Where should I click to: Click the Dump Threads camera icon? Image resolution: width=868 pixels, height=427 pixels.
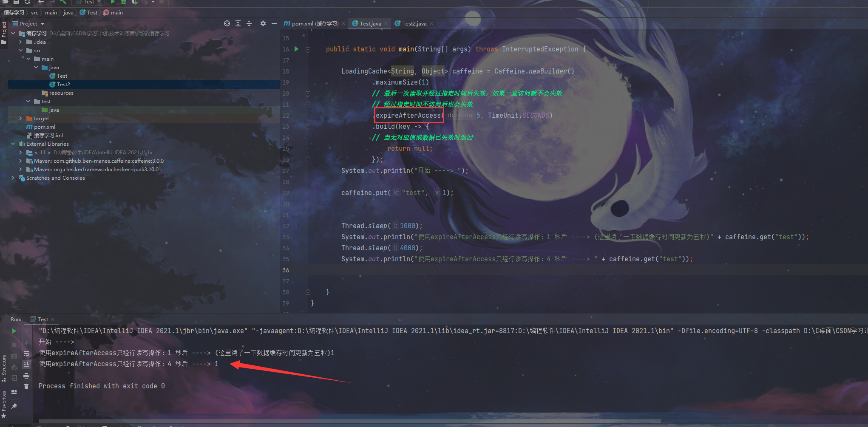pos(14,356)
